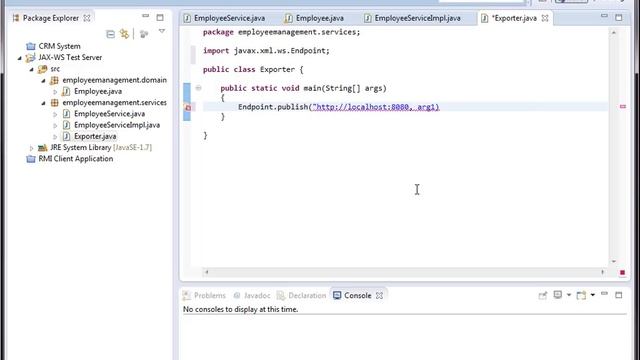Click the horizontal scrollbar right arrow
640x360 pixels.
tap(603, 272)
